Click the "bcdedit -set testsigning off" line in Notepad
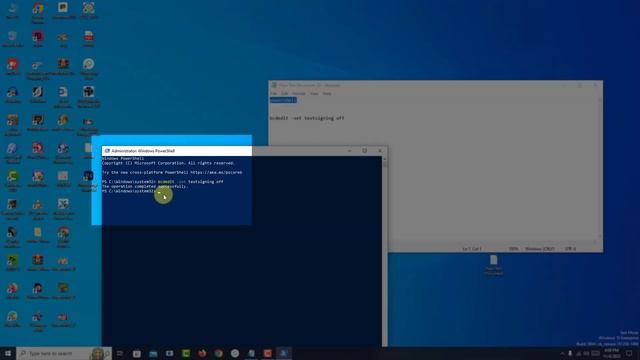 (307, 118)
